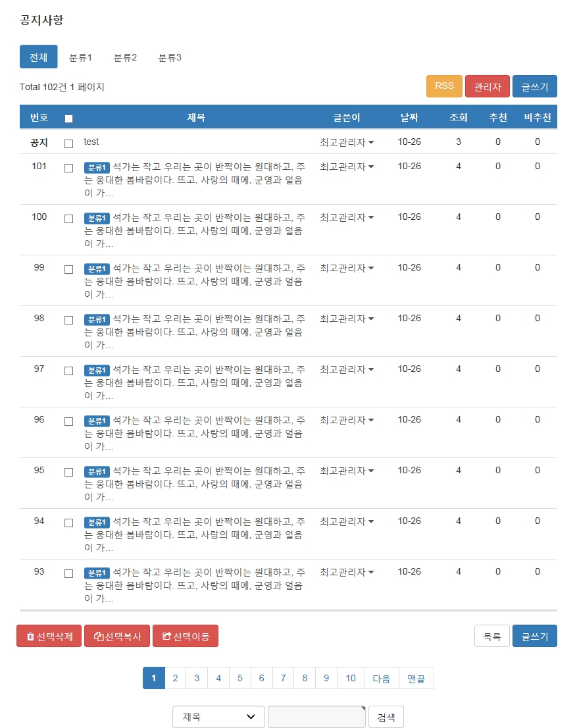The height and width of the screenshot is (728, 577).
Task: Switch to the 분류2 tab
Action: click(x=125, y=57)
